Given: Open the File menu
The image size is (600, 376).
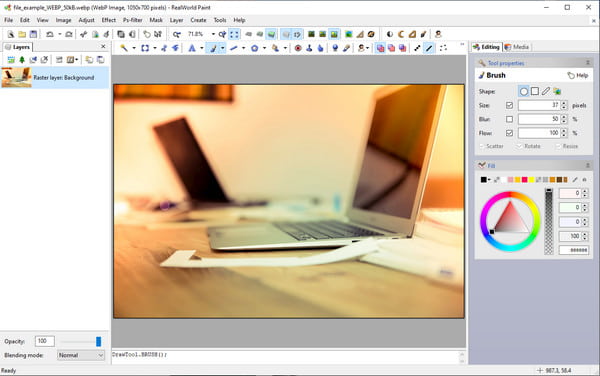Looking at the screenshot, I should [8, 20].
